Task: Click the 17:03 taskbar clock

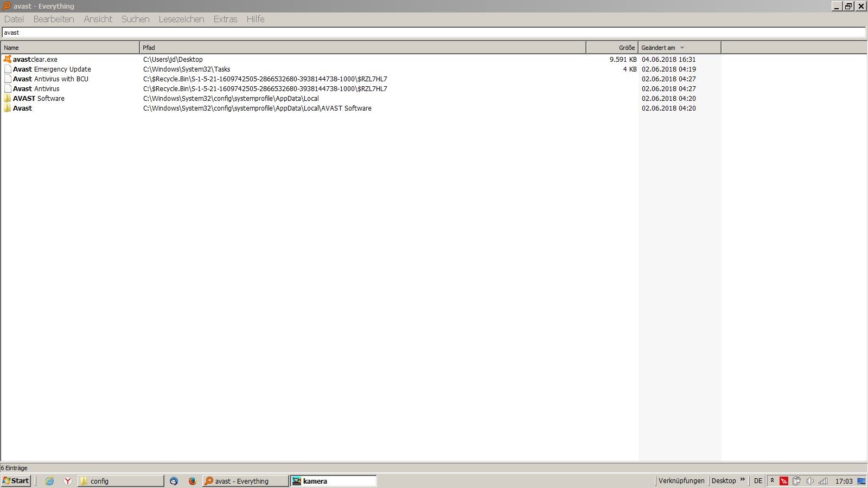Action: point(844,481)
